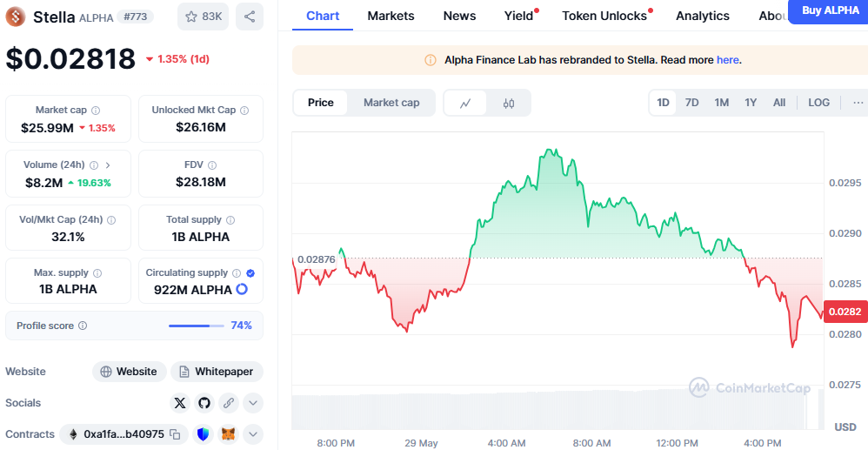This screenshot has height=450, width=868.
Task: Open the Token Unlocks tab
Action: tap(604, 16)
